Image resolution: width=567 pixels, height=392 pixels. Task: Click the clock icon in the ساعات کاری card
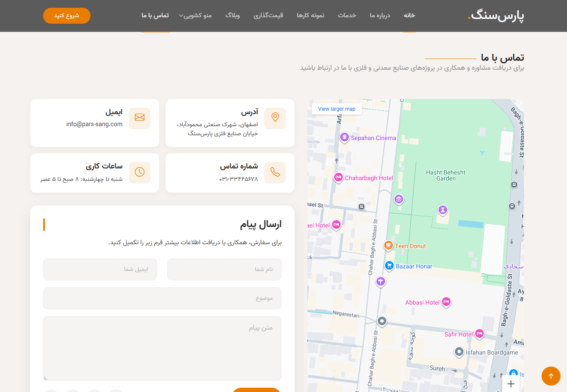click(x=140, y=172)
